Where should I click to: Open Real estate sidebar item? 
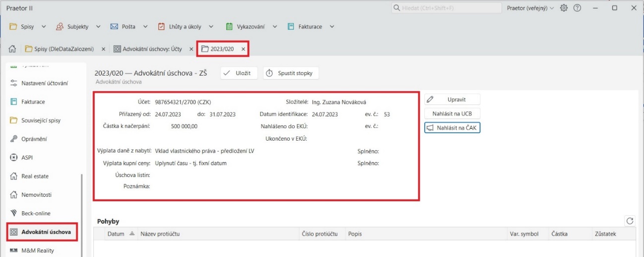point(35,176)
